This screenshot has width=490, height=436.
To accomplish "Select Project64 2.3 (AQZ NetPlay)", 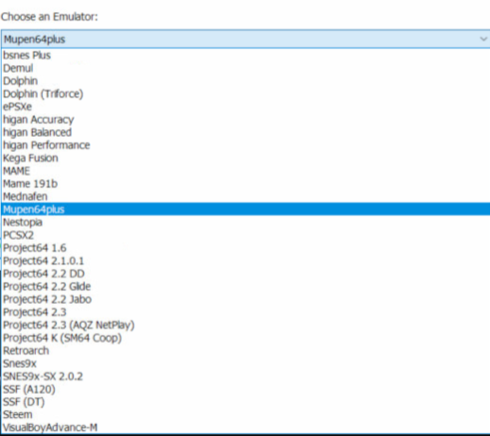I will 246,325.
